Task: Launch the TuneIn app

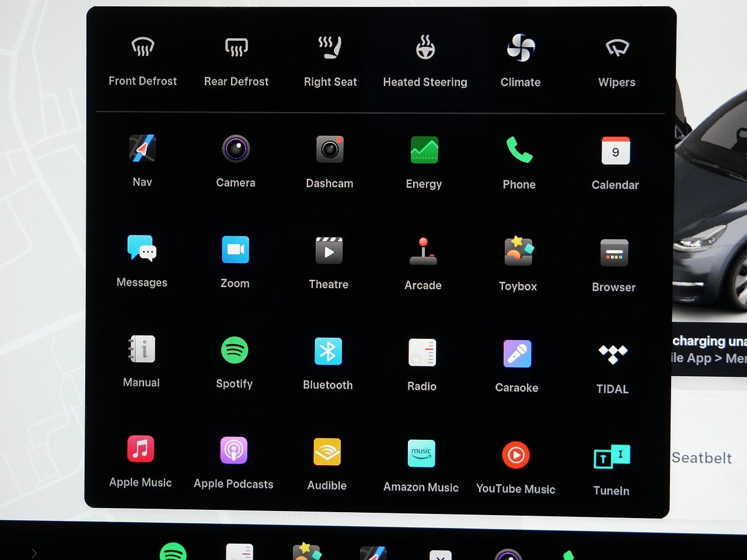Action: [612, 457]
